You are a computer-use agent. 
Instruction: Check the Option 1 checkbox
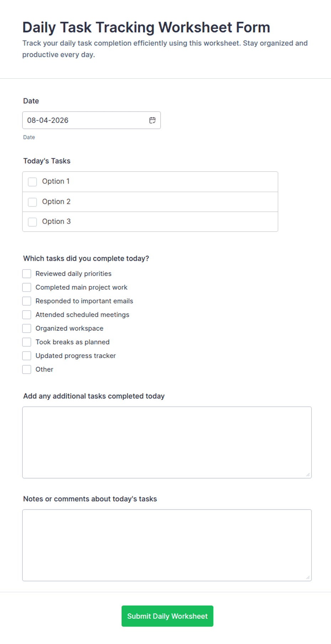[x=32, y=182]
